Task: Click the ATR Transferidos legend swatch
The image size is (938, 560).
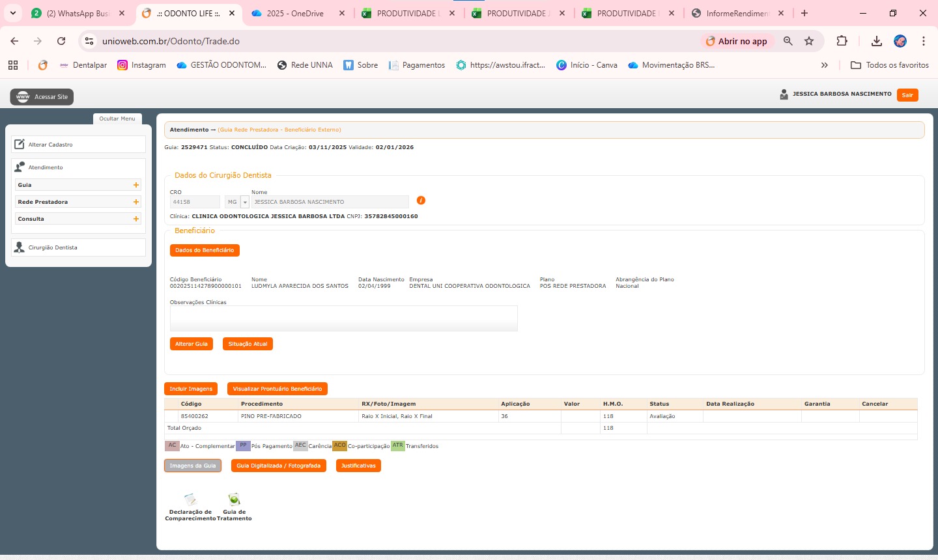Action: (398, 446)
